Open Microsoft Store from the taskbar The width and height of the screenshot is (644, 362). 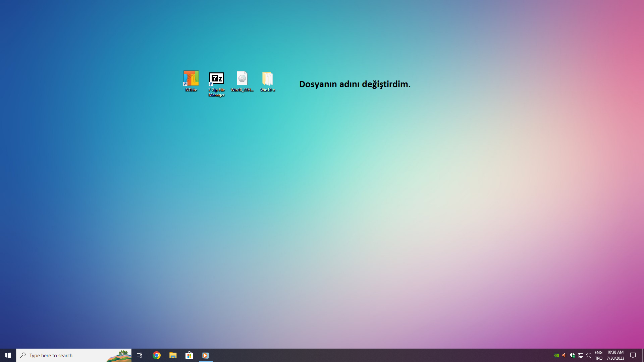[189, 355]
